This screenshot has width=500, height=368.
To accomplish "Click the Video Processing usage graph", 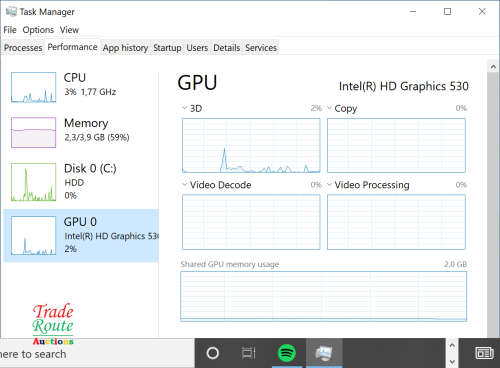I will pos(396,222).
